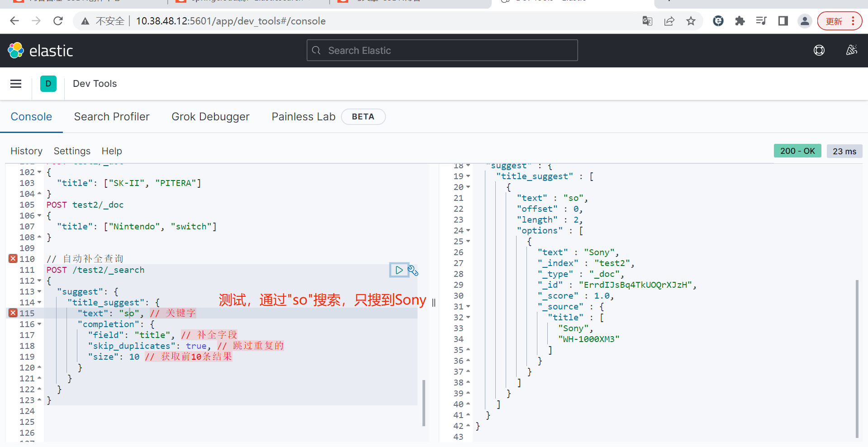Collapse the completion block at line 116
868x447 pixels.
(x=39, y=324)
